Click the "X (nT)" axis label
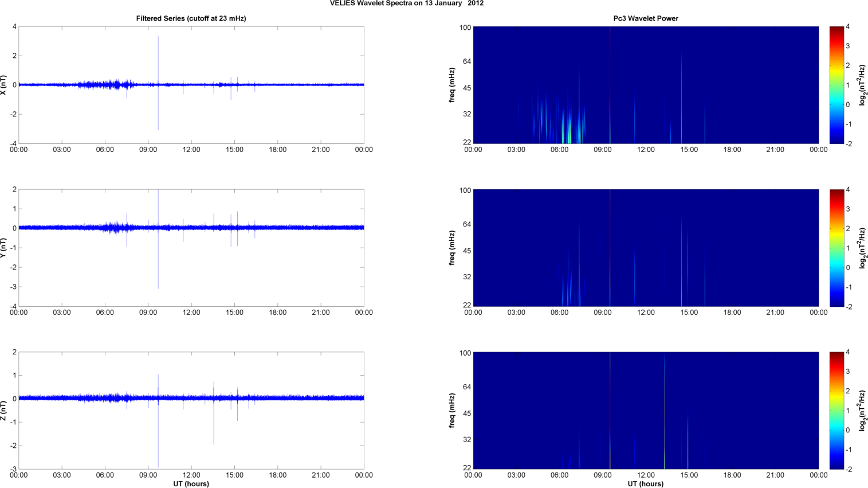This screenshot has height=488, width=868. pyautogui.click(x=4, y=85)
